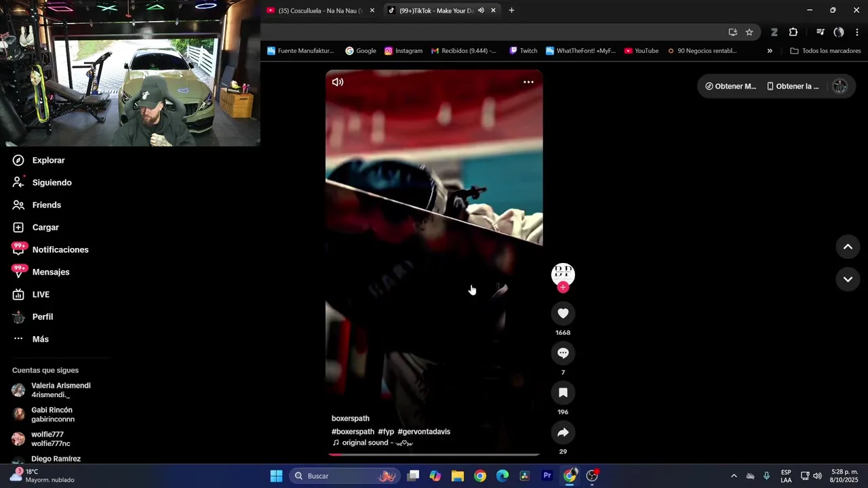Click the Buscar taskbar search box
Image resolution: width=868 pixels, height=488 pixels.
[346, 476]
